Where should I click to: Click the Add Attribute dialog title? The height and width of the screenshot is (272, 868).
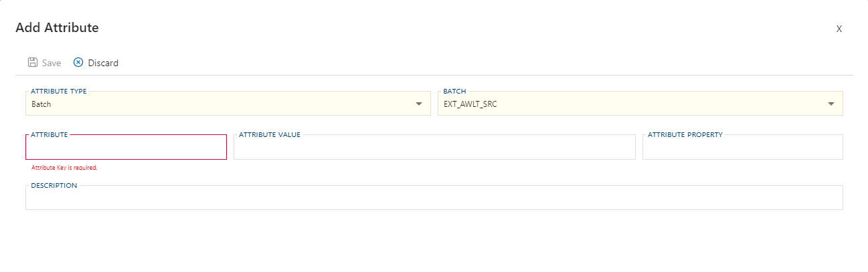point(58,28)
